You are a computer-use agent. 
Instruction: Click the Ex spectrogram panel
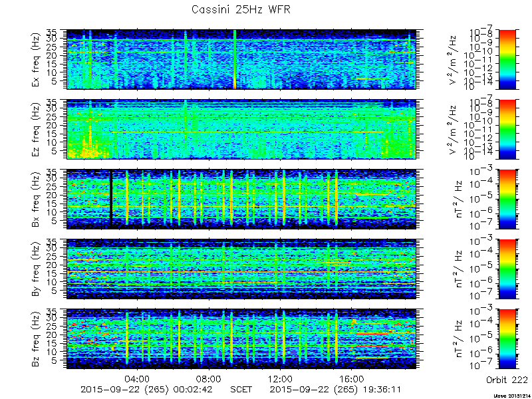tap(241, 59)
